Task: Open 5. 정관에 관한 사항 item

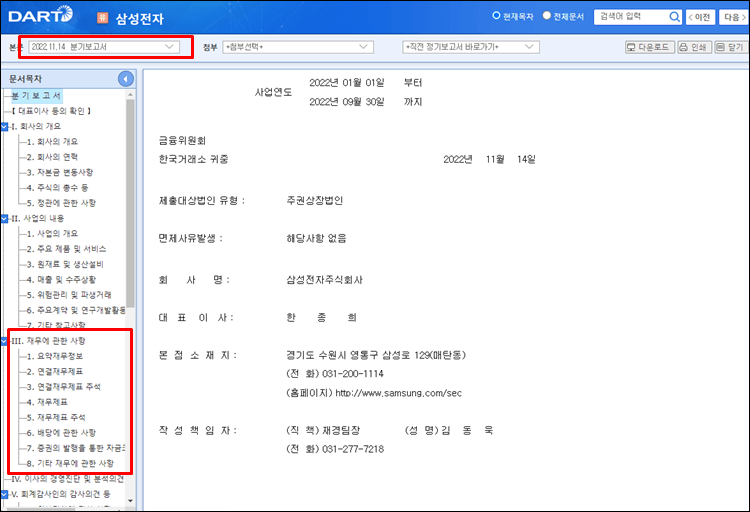Action: [x=61, y=203]
